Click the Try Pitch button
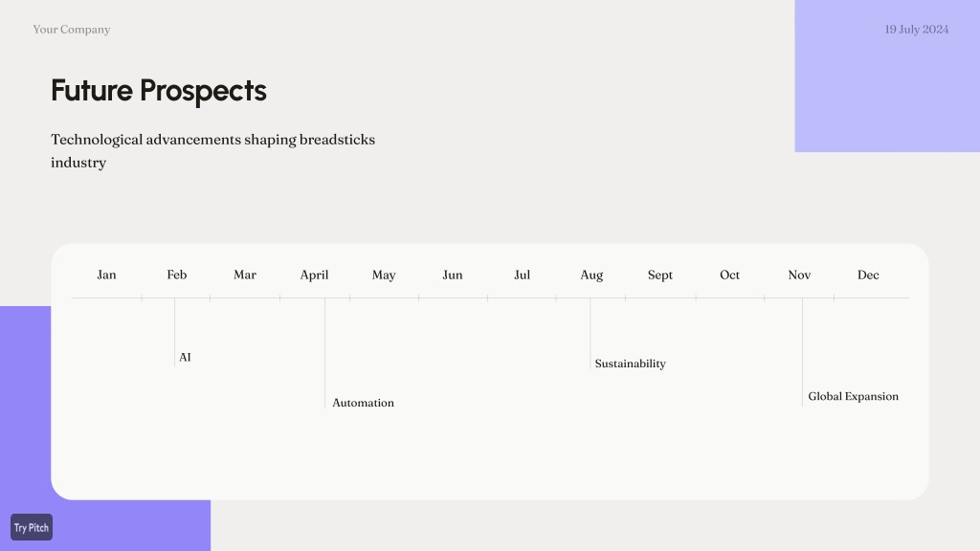The image size is (980, 551). click(32, 527)
